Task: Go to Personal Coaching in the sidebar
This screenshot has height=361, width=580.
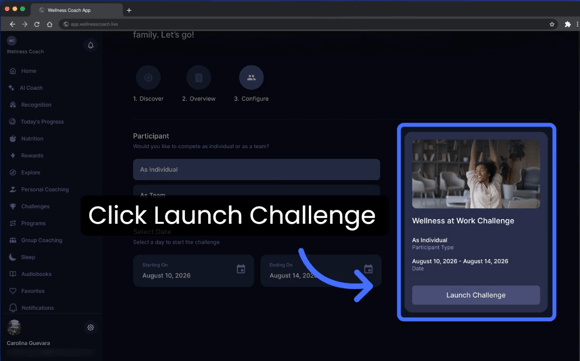Action: point(45,189)
